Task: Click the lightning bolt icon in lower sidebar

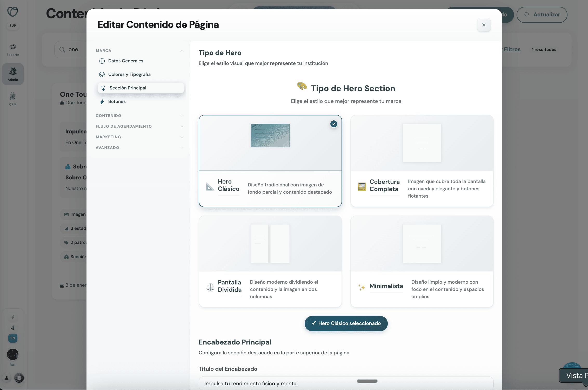Action: coord(13,317)
